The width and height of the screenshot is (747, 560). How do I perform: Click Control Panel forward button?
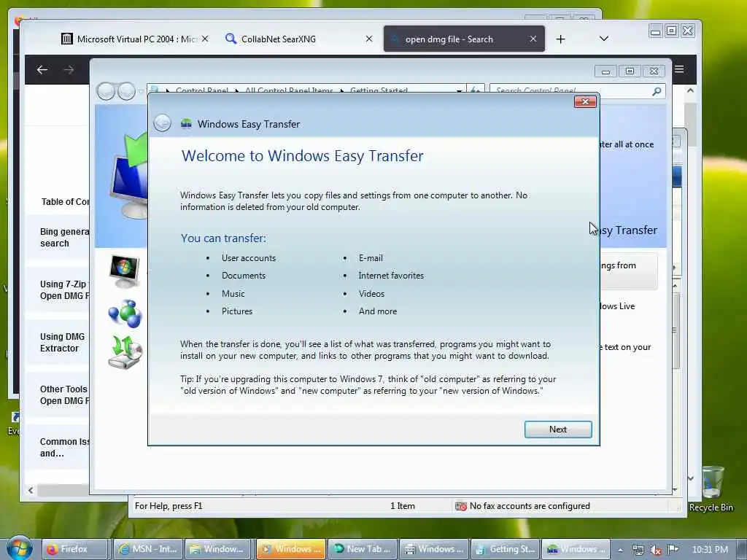(x=126, y=91)
